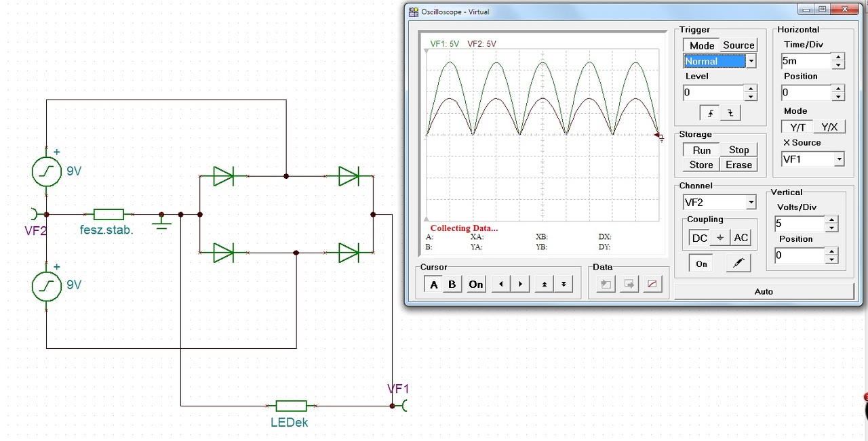Select DC coupling

699,238
